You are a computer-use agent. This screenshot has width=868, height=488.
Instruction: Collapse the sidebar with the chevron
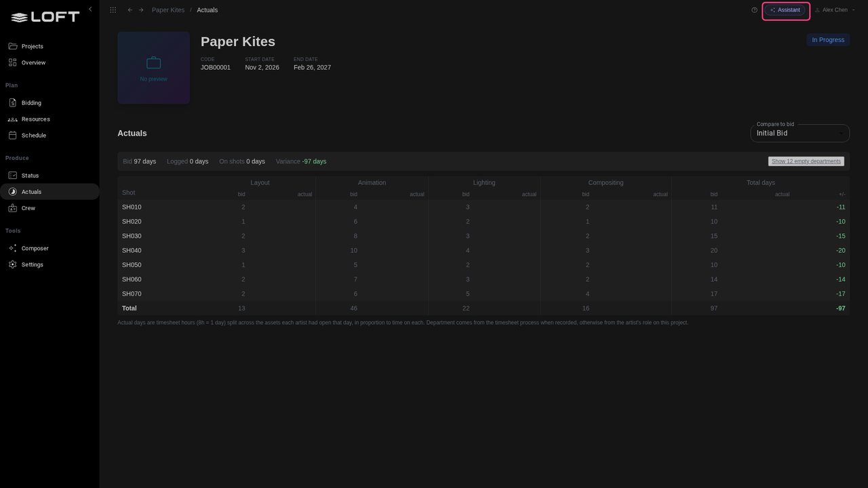pyautogui.click(x=90, y=9)
